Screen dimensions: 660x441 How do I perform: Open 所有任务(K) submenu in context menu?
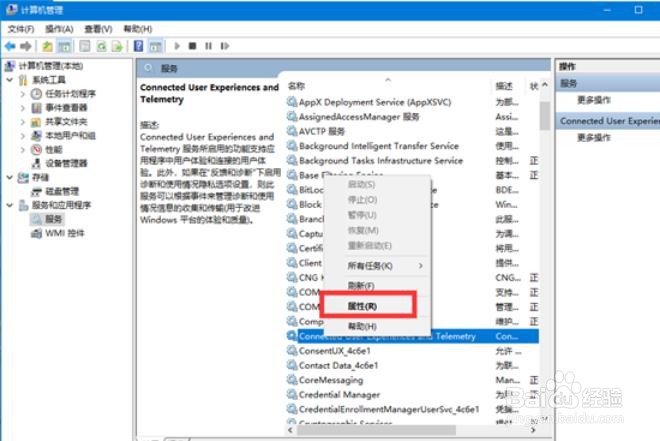(x=370, y=266)
